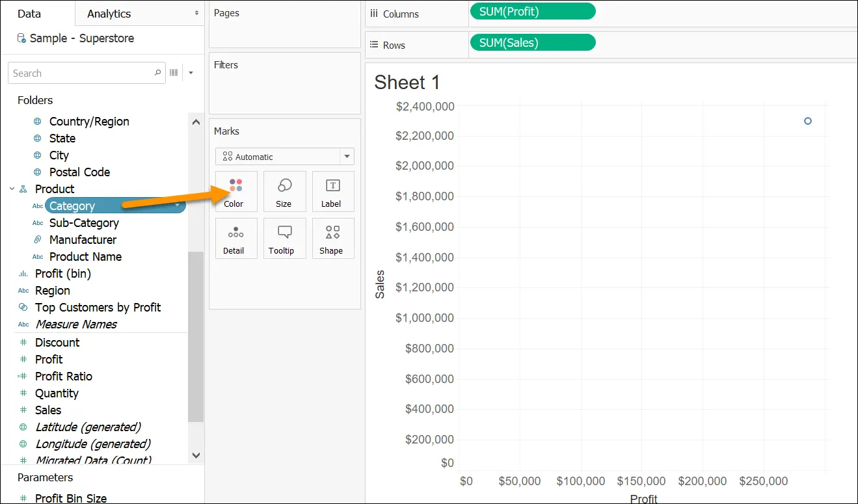Screen dimensions: 858x504
Task: Select the Measure Names field
Action: (x=76, y=325)
